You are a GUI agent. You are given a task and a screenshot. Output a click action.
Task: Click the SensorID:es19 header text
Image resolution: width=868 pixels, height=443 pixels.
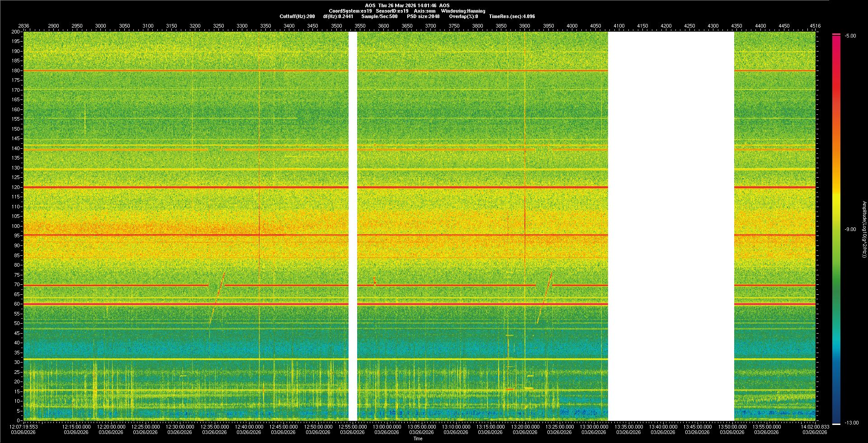coord(392,11)
